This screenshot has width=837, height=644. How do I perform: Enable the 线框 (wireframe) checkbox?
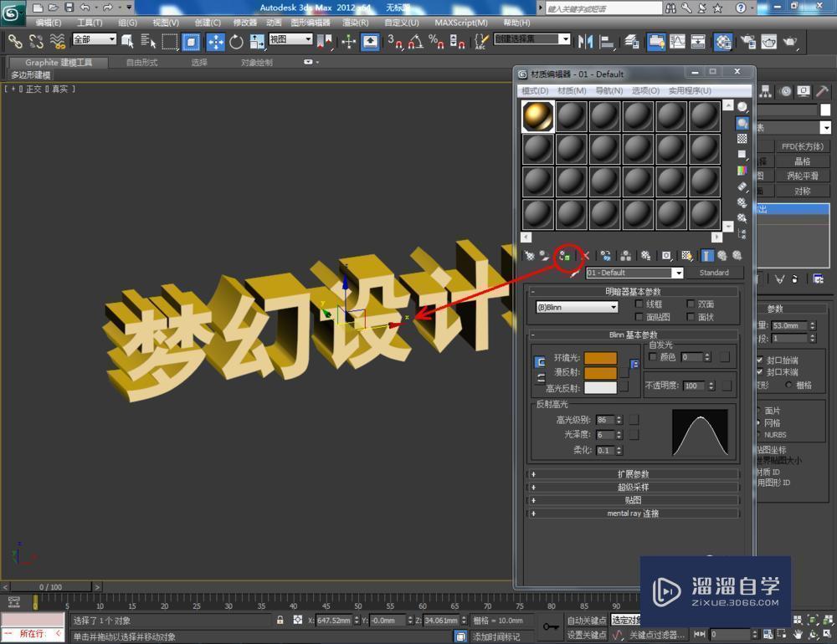point(638,304)
